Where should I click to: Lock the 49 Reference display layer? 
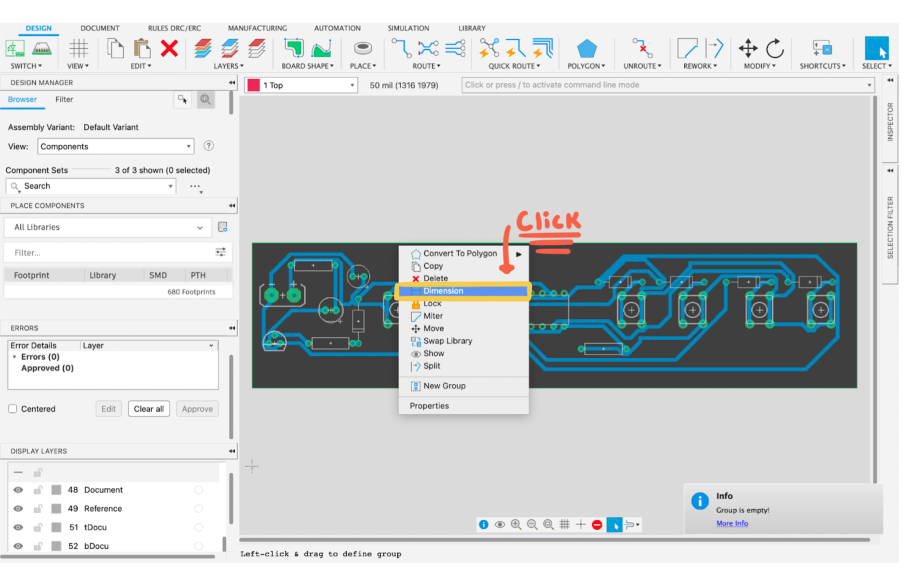pos(38,508)
